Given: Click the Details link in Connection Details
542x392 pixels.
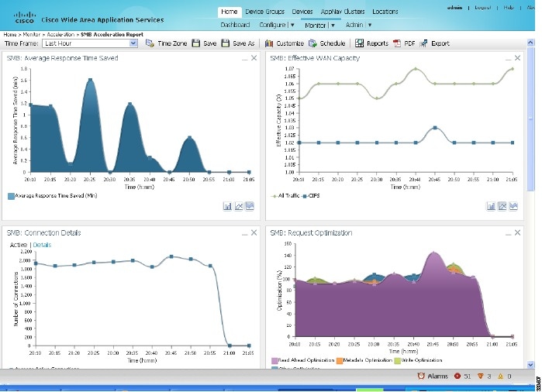Looking at the screenshot, I should 42,245.
